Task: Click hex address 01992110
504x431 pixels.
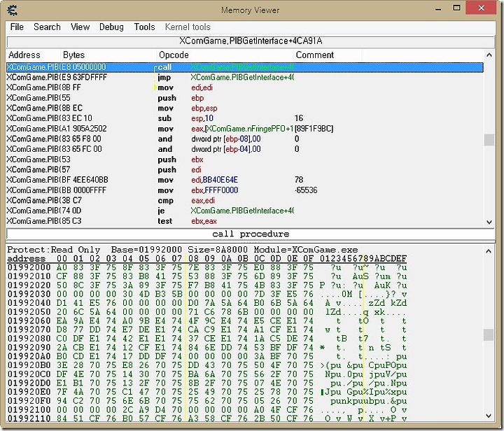Action: pos(29,418)
